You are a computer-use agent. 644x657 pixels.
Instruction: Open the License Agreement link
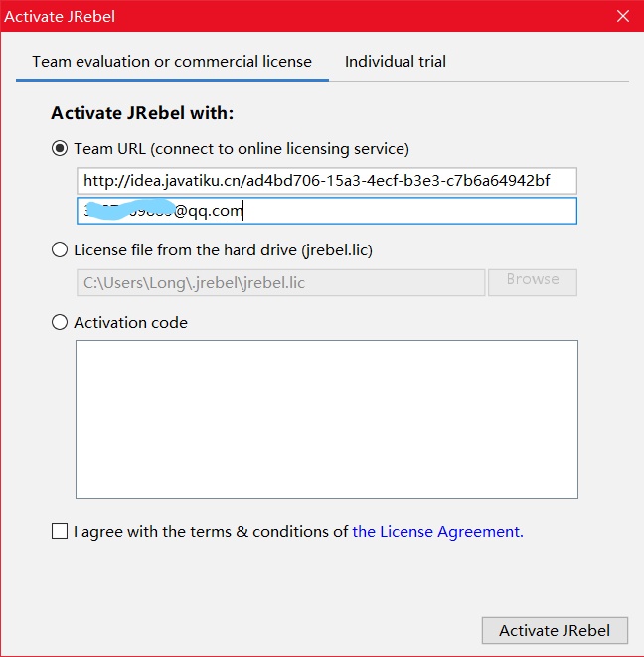click(x=437, y=531)
